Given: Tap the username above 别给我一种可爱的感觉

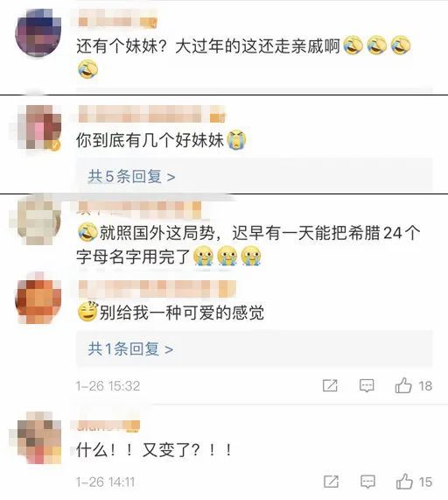Looking at the screenshot, I should point(157,289).
